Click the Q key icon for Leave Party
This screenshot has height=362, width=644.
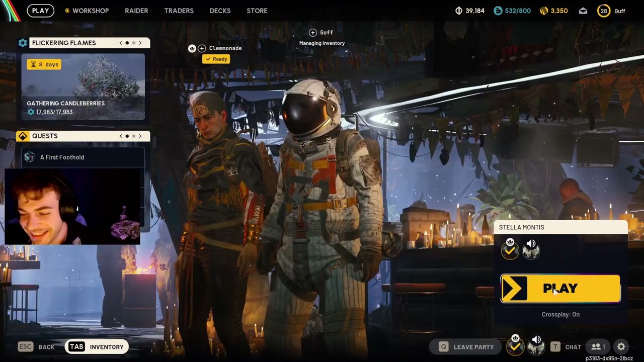click(x=443, y=346)
